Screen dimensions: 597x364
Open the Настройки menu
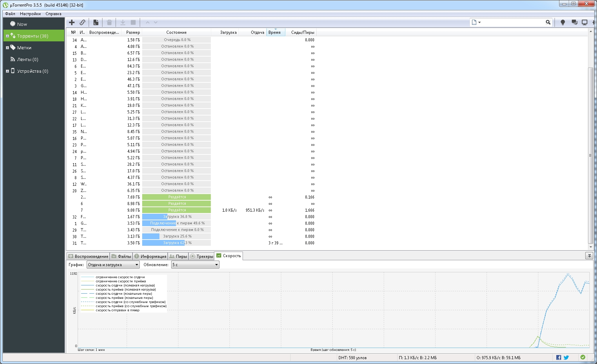click(30, 14)
